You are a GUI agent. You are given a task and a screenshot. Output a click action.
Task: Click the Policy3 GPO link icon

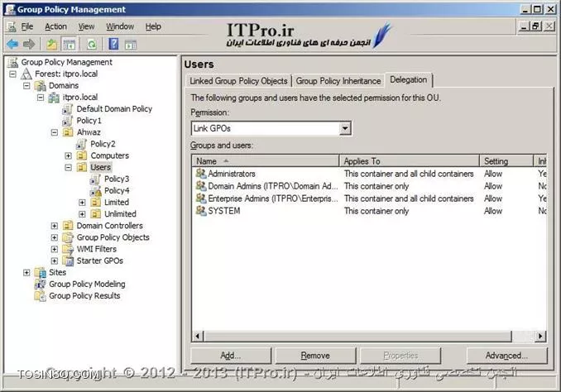coord(95,179)
